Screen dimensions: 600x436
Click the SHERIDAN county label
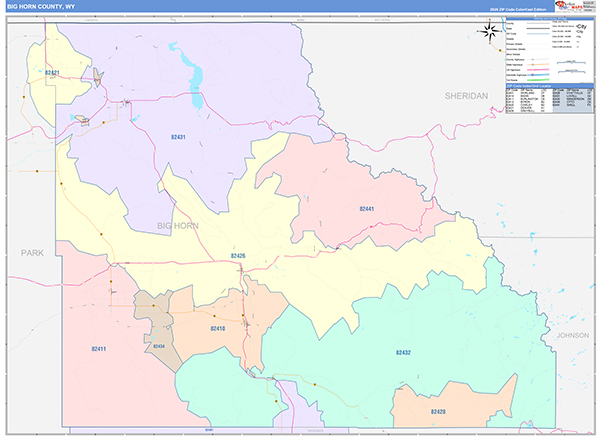(466, 96)
